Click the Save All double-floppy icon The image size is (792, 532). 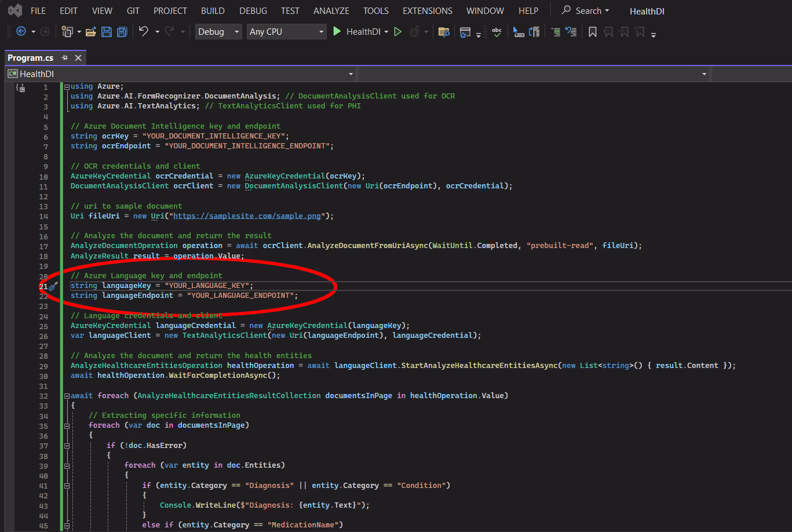122,32
